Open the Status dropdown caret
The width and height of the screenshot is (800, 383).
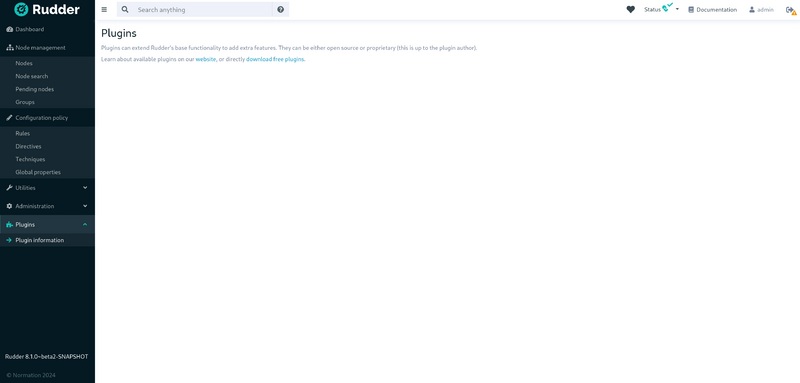coord(678,10)
